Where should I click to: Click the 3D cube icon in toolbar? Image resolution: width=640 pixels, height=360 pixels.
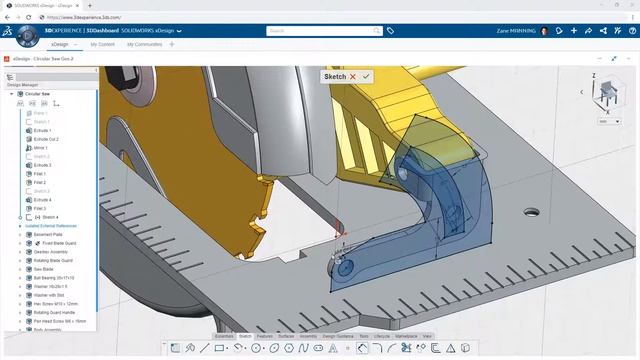(x=465, y=348)
